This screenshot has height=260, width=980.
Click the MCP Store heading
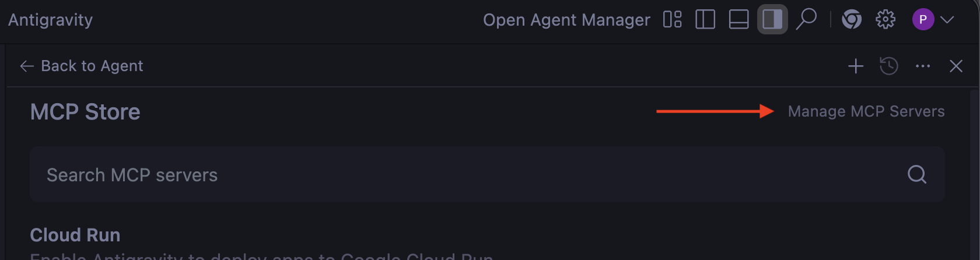coord(85,112)
